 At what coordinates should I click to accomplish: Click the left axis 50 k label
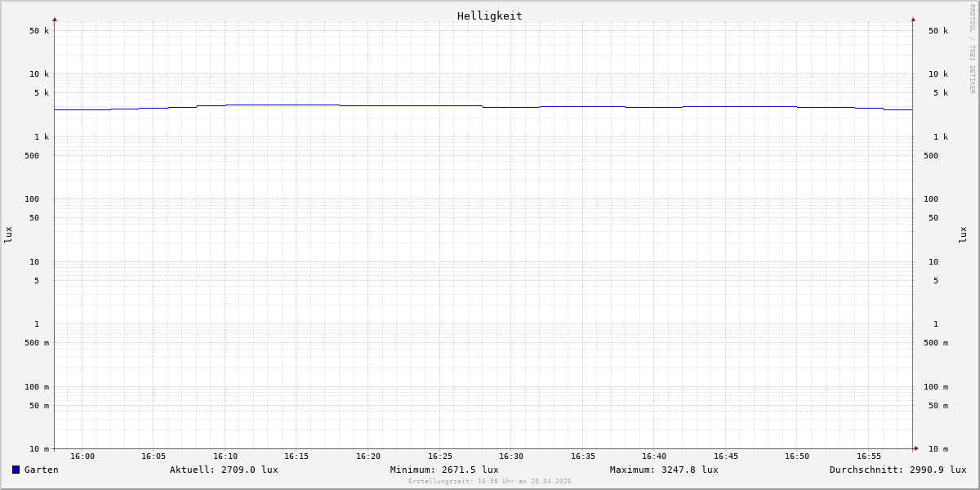[39, 31]
